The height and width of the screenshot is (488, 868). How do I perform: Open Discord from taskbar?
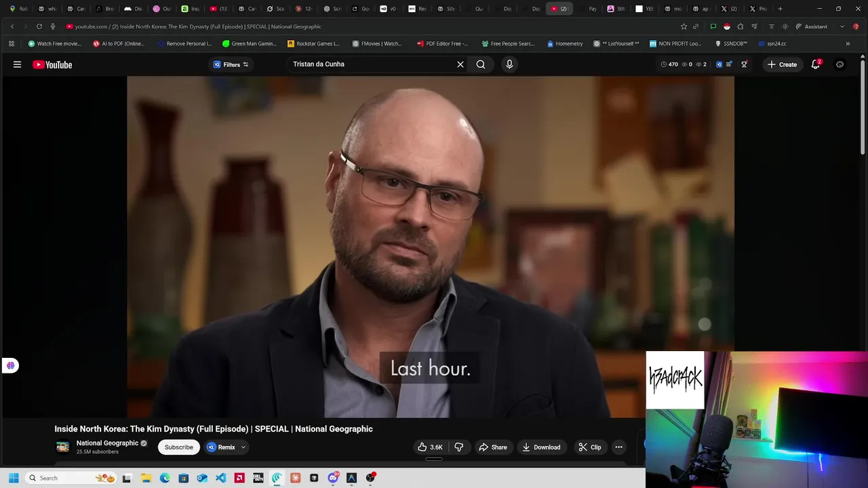333,478
